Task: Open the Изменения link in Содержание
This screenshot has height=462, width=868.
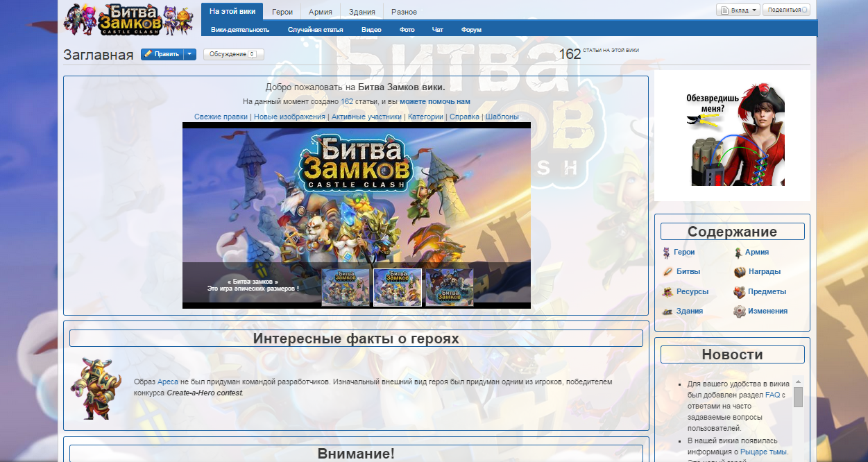Action: [x=767, y=311]
